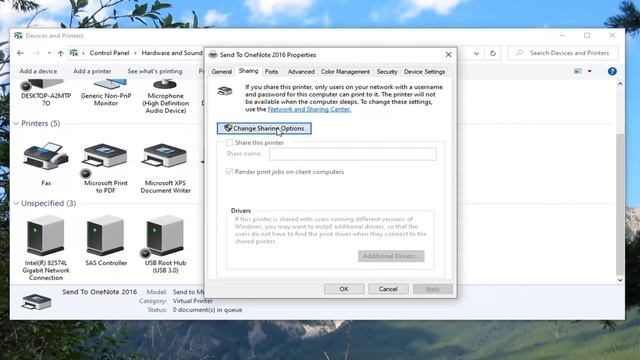Click Search Devices and Printers box

(563, 53)
